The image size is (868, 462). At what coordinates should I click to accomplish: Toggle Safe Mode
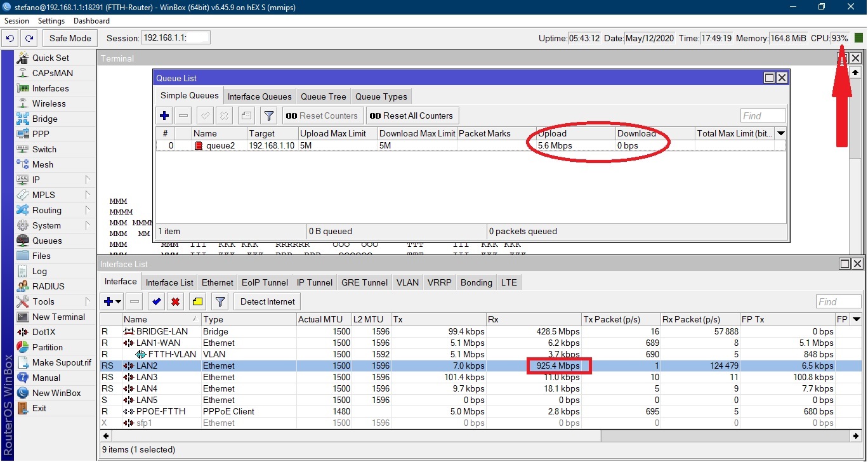pyautogui.click(x=70, y=38)
